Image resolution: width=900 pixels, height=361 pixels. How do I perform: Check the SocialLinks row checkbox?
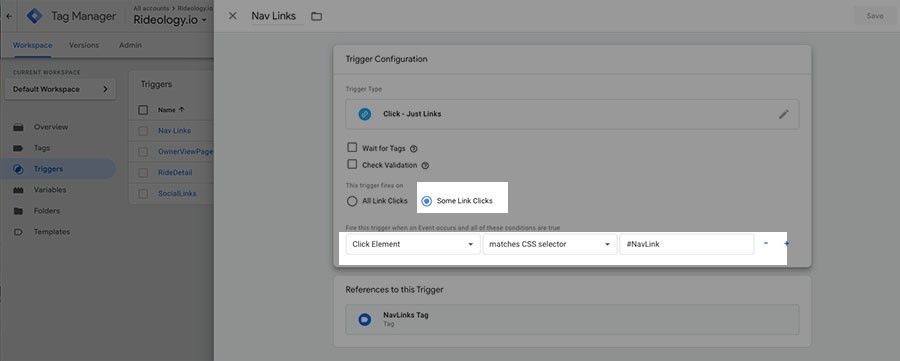pos(143,194)
